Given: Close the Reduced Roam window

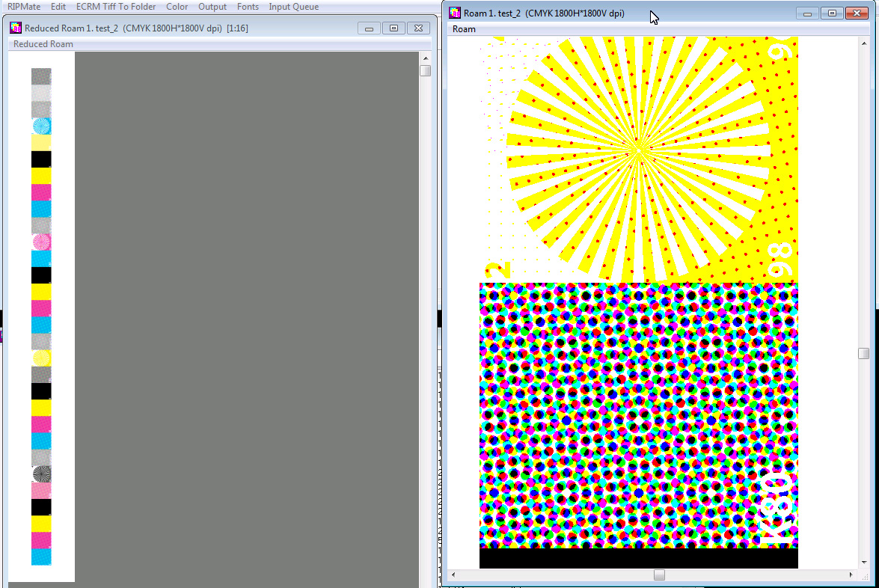Looking at the screenshot, I should tap(418, 28).
